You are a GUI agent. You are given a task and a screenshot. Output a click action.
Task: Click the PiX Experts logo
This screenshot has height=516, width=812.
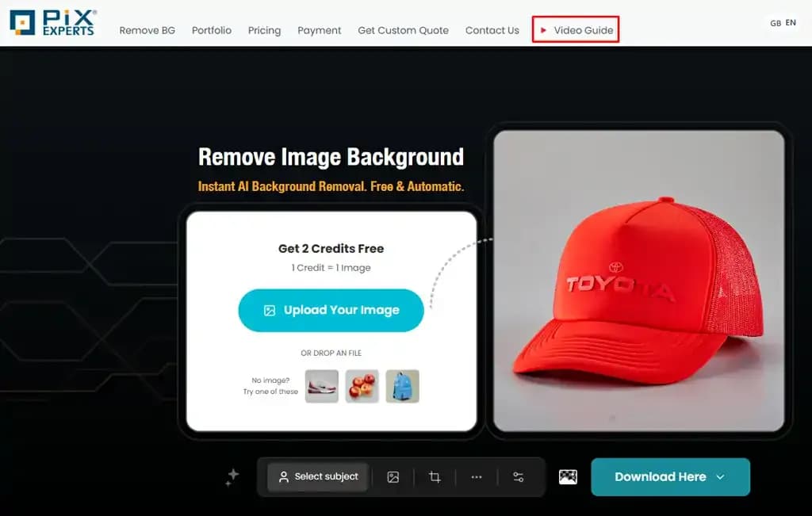52,23
